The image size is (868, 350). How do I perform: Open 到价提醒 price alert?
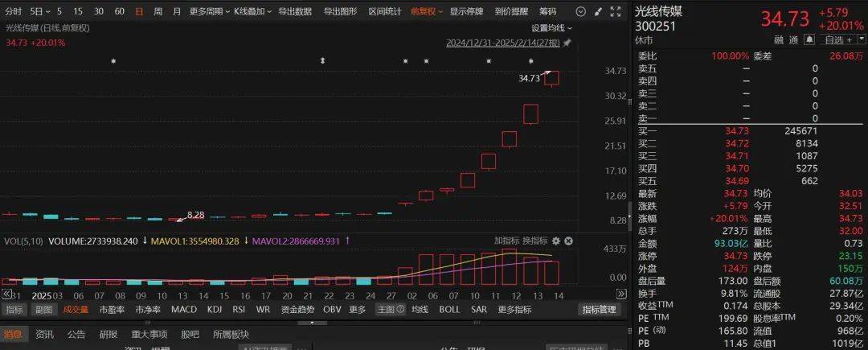click(x=511, y=11)
